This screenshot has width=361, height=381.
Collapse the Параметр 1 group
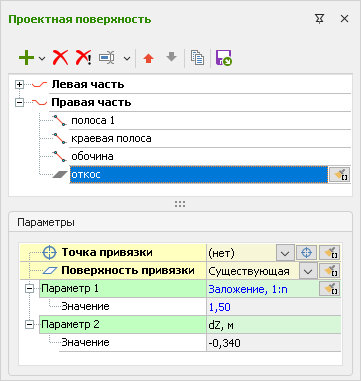click(x=30, y=289)
